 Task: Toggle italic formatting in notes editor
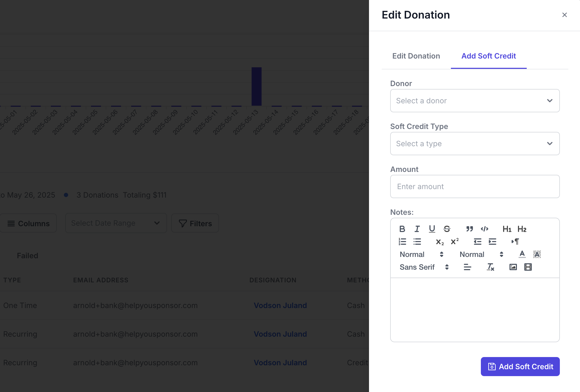click(x=417, y=229)
